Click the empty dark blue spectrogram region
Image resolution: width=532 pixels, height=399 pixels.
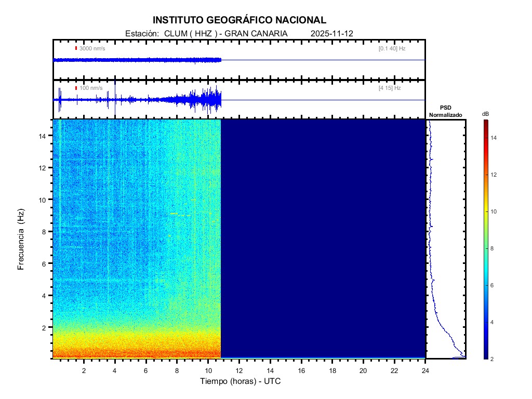coord(322,239)
